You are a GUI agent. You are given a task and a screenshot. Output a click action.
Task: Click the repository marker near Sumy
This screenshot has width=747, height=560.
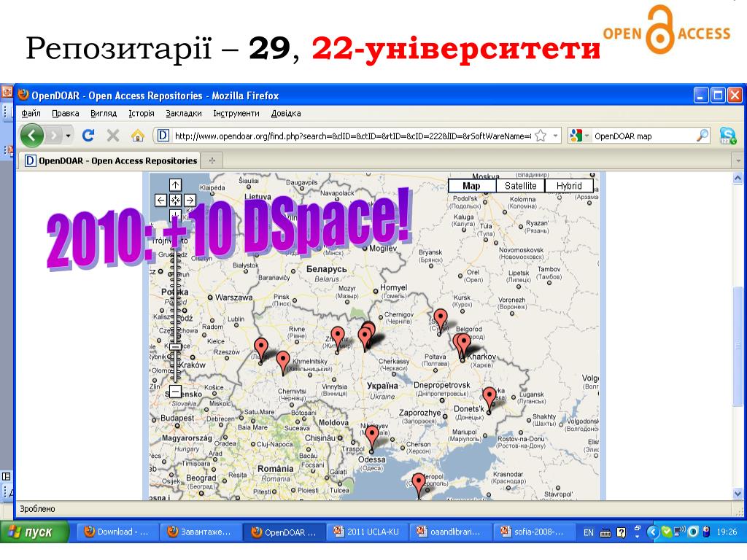[x=440, y=321]
